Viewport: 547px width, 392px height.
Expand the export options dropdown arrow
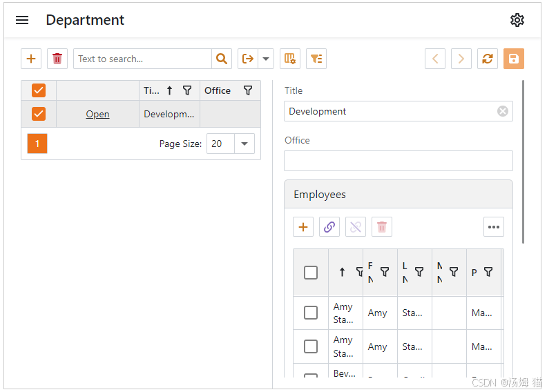pos(266,59)
